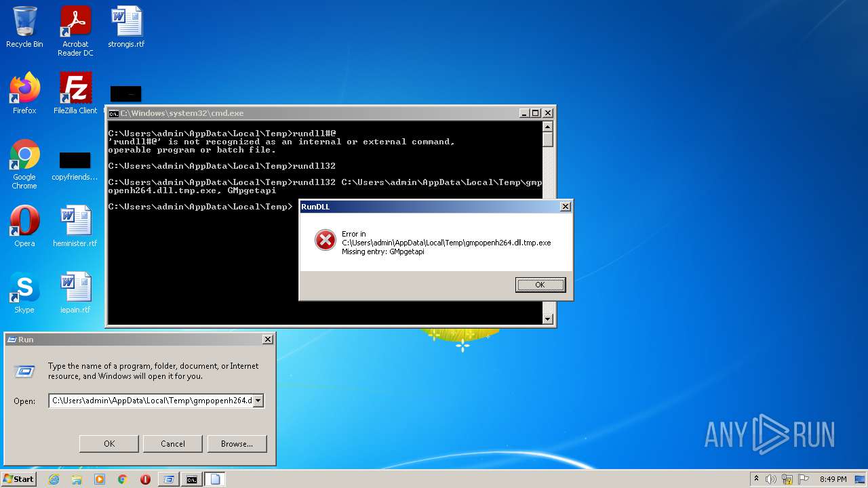Open Chrome from the taskbar
The height and width of the screenshot is (488, 868).
click(x=123, y=479)
